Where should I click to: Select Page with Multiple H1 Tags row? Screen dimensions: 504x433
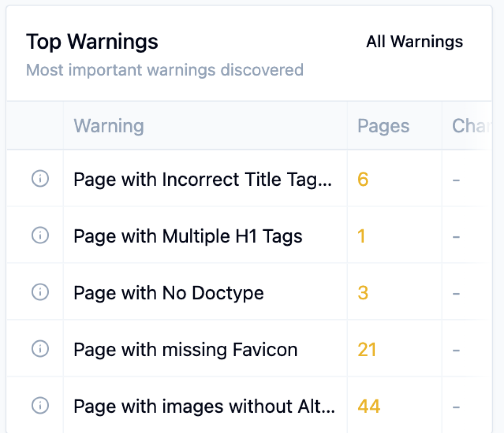pos(188,236)
